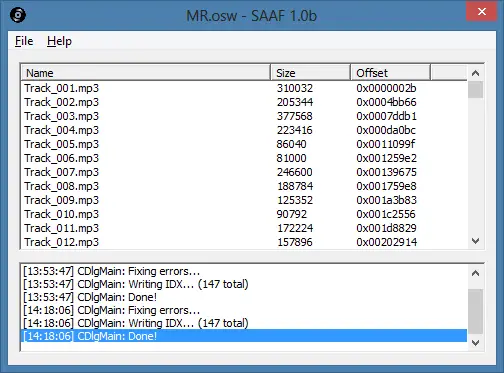The width and height of the screenshot is (504, 373).
Task: Click offset value 0x00139675
Action: click(x=386, y=172)
